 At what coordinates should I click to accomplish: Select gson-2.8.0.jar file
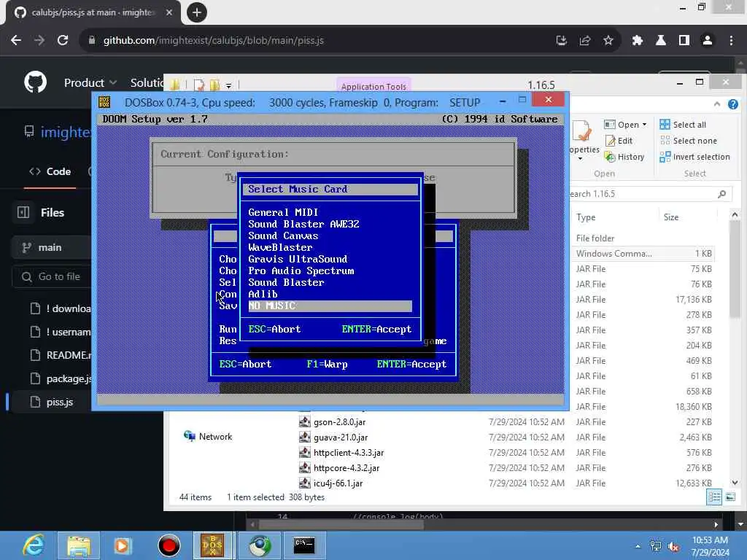pos(340,422)
